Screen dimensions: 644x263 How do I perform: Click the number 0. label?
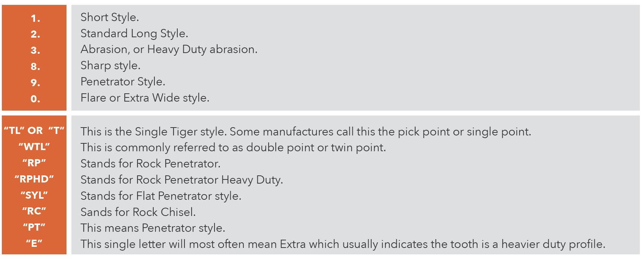(35, 99)
